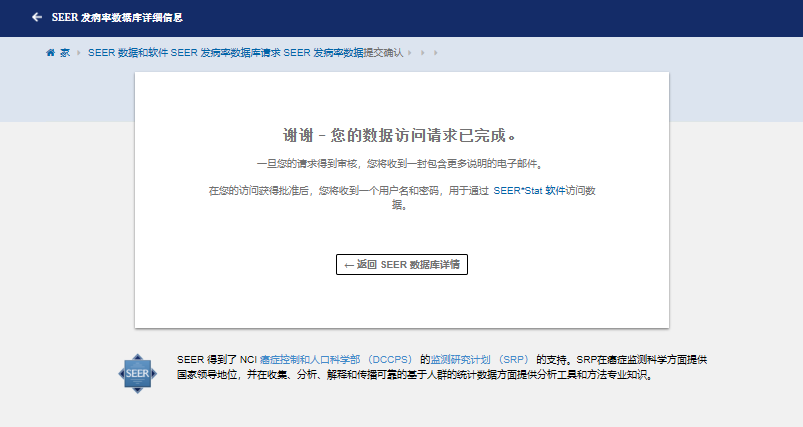This screenshot has width=803, height=427.
Task: Click the SEER 发病率数据库详细信息 header title
Action: [117, 17]
